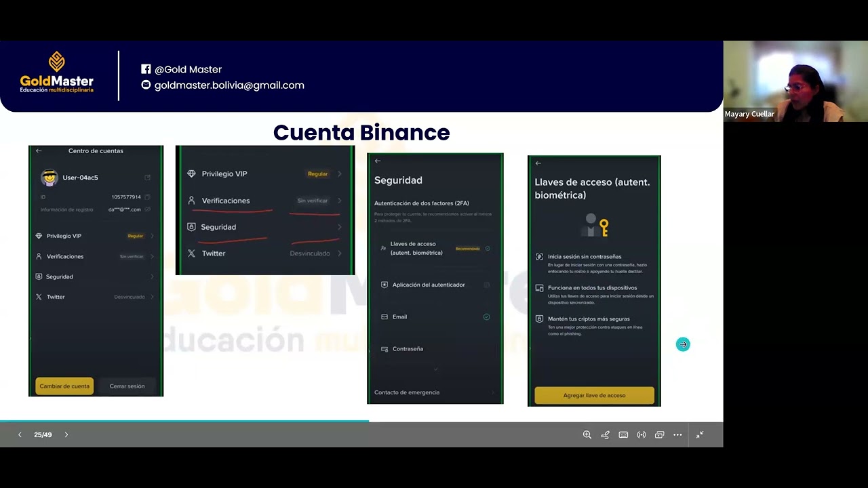Screen dimensions: 868x488
Task: Expand Privilegio VIP chevron in Centro de cuentas
Action: tap(152, 236)
